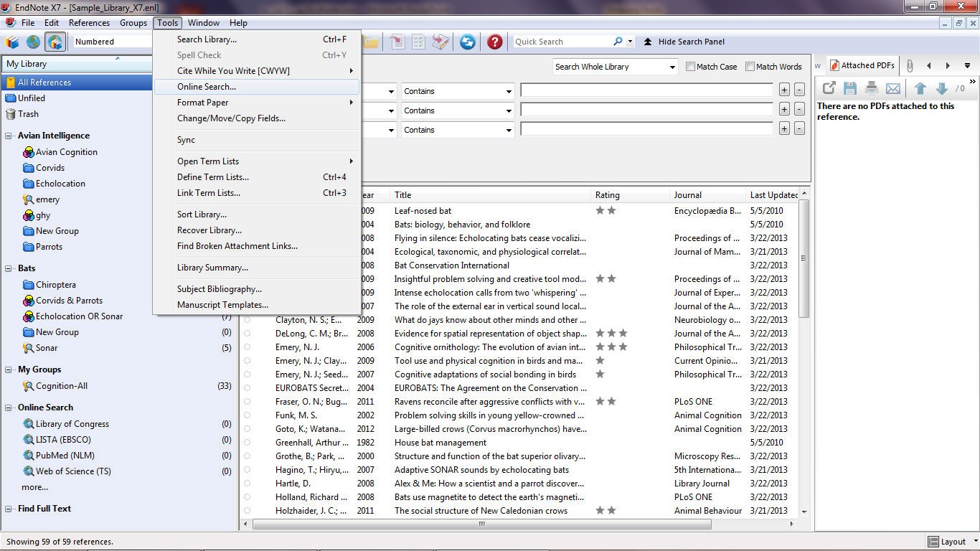
Task: Toggle read status dot for Hartle, D.
Action: 248,484
